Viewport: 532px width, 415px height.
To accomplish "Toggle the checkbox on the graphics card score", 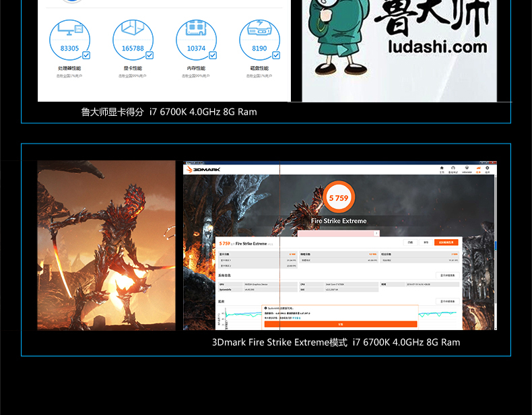I will click(x=149, y=55).
